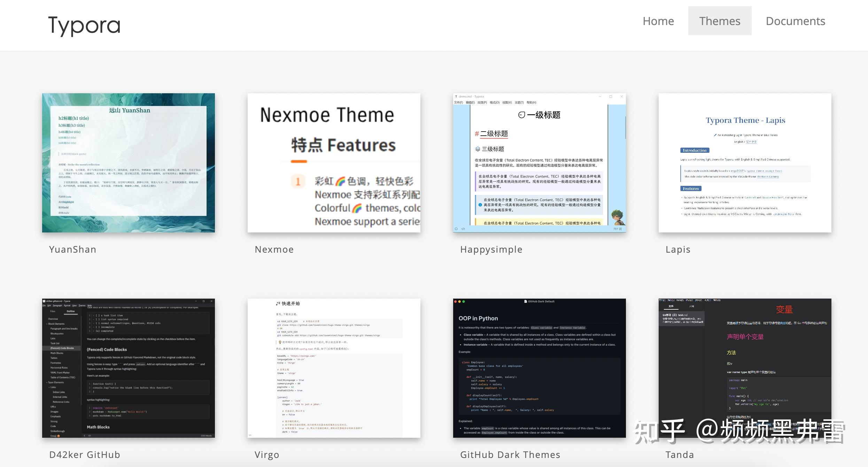The image size is (868, 467).
Task: Select the Themes navigation tab
Action: [x=720, y=21]
